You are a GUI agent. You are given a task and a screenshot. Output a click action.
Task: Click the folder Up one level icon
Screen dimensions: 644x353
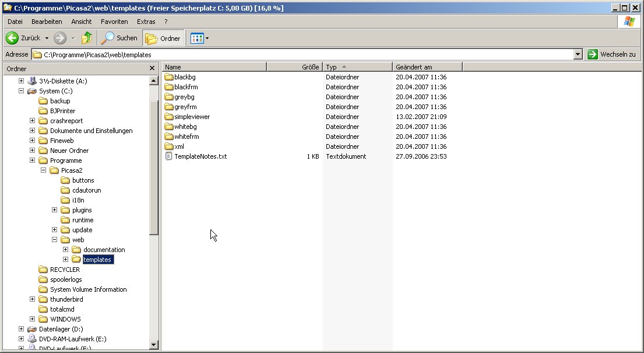coord(87,38)
